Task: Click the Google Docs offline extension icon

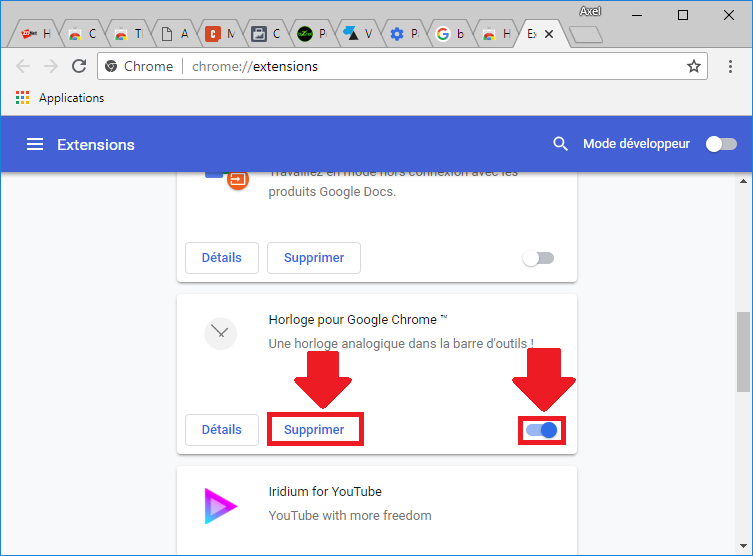Action: click(x=228, y=180)
